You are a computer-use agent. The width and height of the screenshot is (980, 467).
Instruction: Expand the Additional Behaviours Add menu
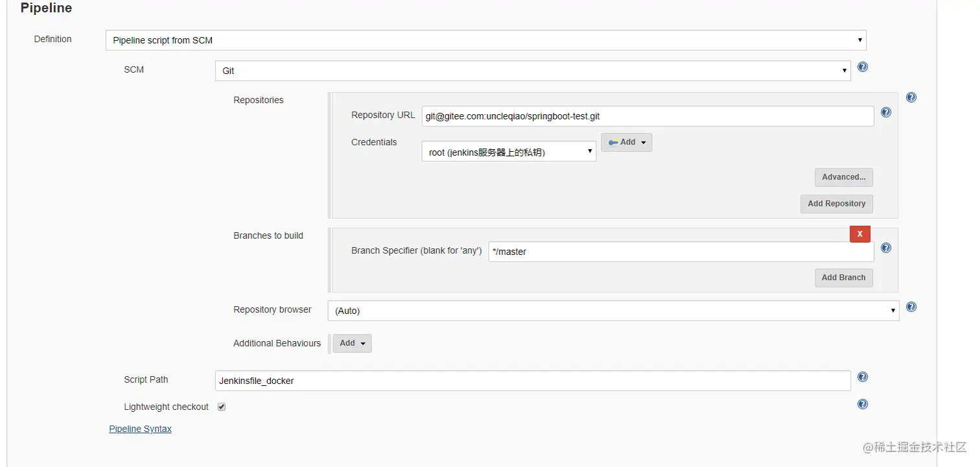[352, 343]
